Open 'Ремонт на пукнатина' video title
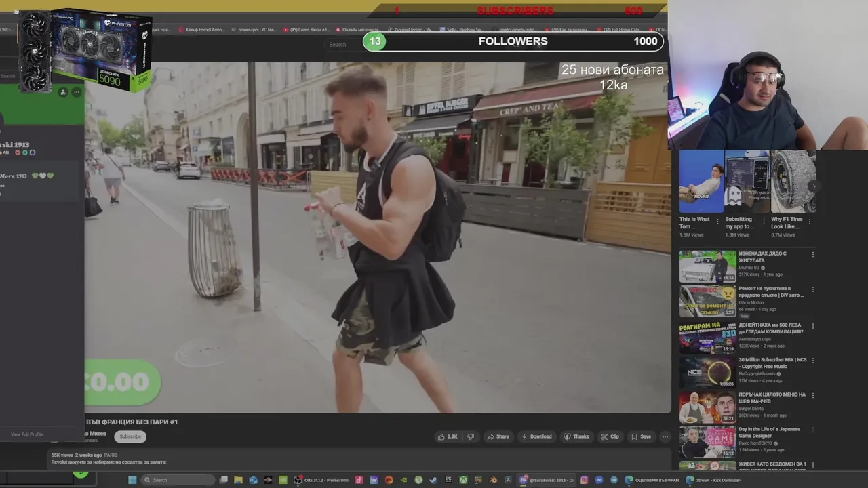The height and width of the screenshot is (488, 868). pos(771,291)
